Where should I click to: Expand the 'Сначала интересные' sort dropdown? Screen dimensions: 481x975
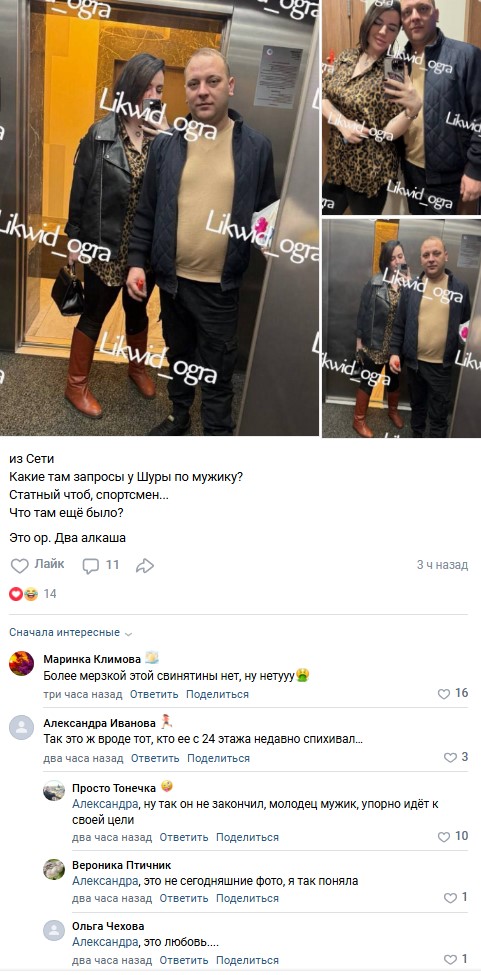pyautogui.click(x=71, y=632)
